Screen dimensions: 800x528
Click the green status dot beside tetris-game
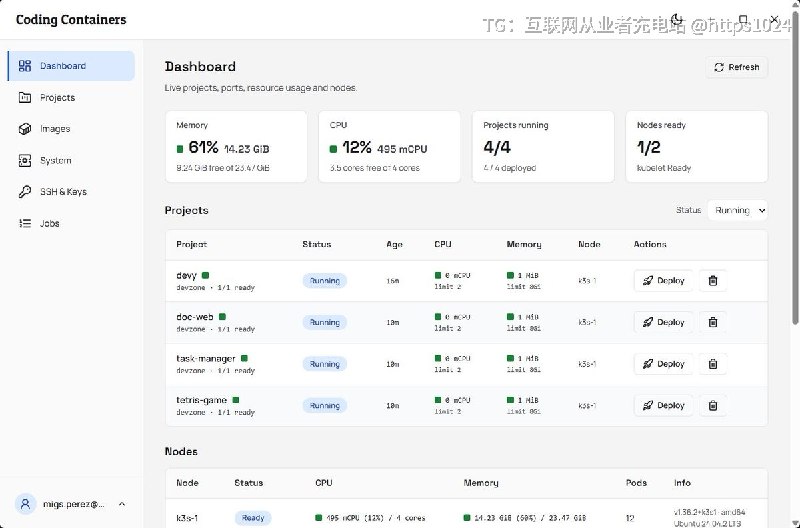click(x=236, y=400)
